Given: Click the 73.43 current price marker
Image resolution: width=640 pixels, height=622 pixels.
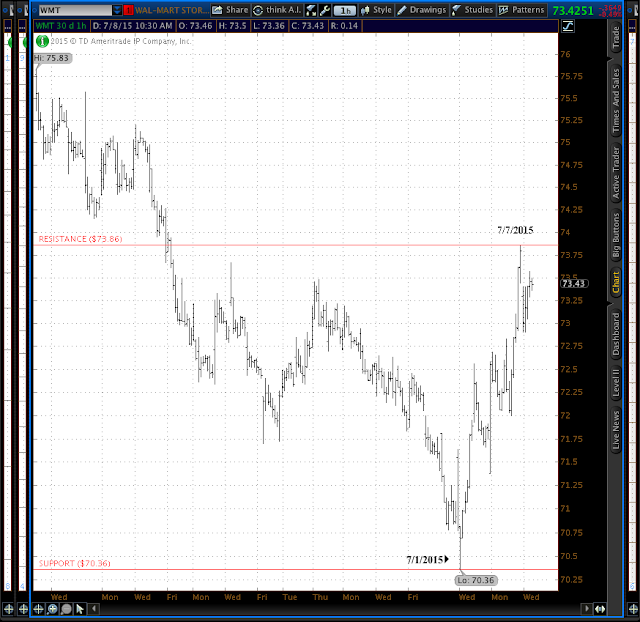Looking at the screenshot, I should pyautogui.click(x=573, y=283).
